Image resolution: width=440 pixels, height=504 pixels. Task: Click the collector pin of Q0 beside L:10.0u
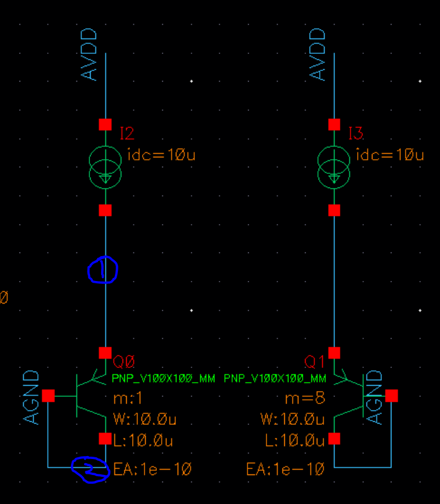pos(105,439)
